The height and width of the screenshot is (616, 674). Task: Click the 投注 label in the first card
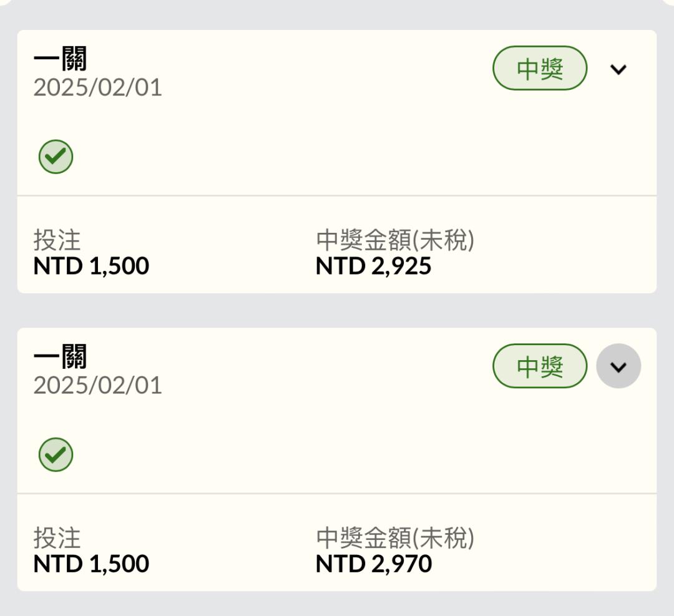57,240
